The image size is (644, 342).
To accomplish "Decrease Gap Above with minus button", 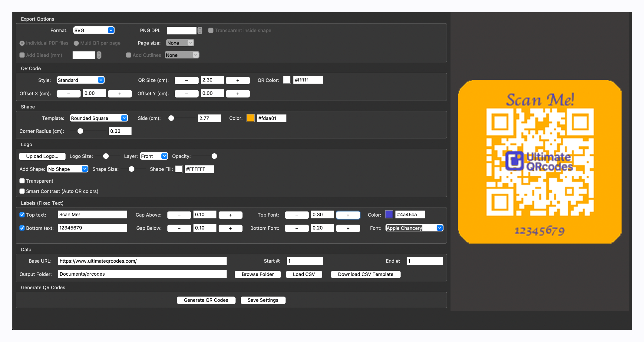I will click(x=179, y=215).
